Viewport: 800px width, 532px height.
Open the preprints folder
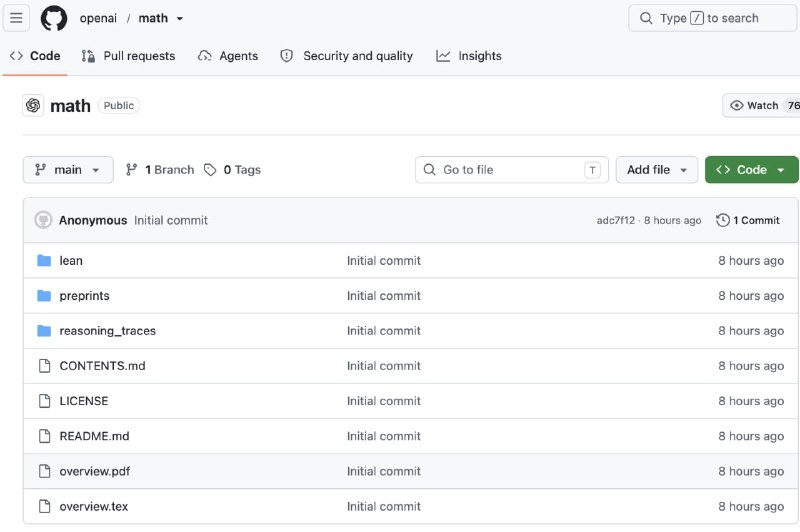pyautogui.click(x=84, y=296)
